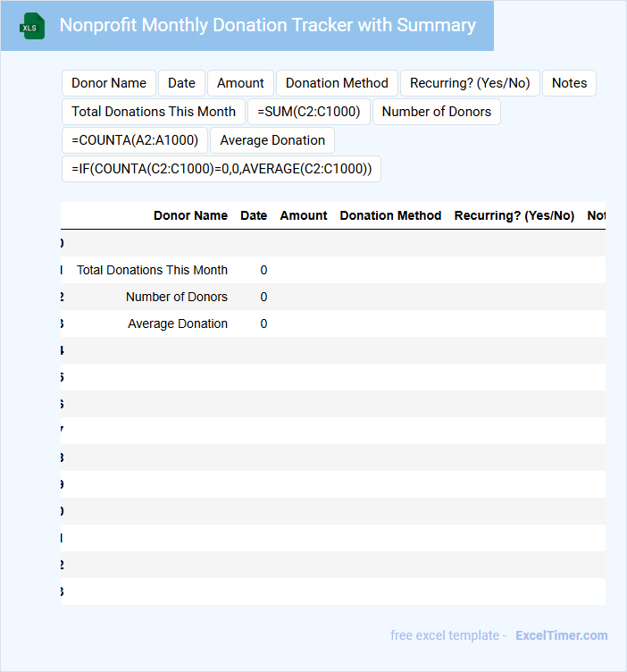Click the Amount tag chip
Viewport: 627px width, 672px height.
(240, 83)
